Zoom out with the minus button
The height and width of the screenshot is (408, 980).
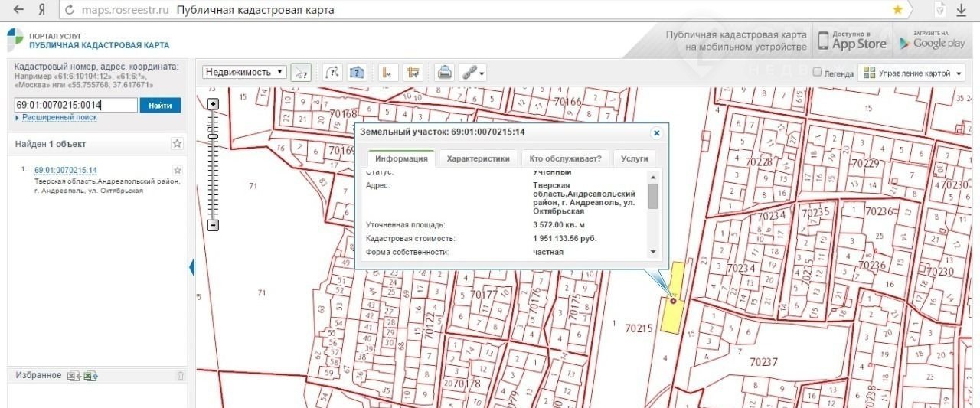tap(214, 225)
